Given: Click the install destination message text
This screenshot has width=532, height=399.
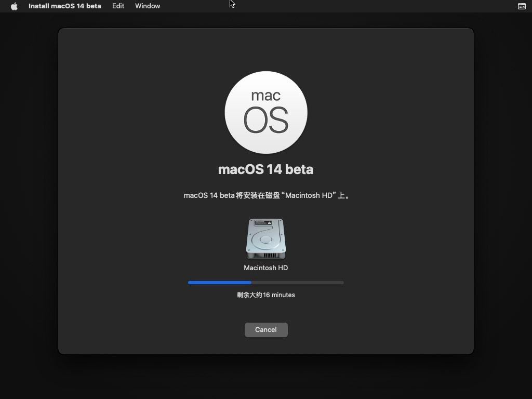Looking at the screenshot, I should point(266,196).
